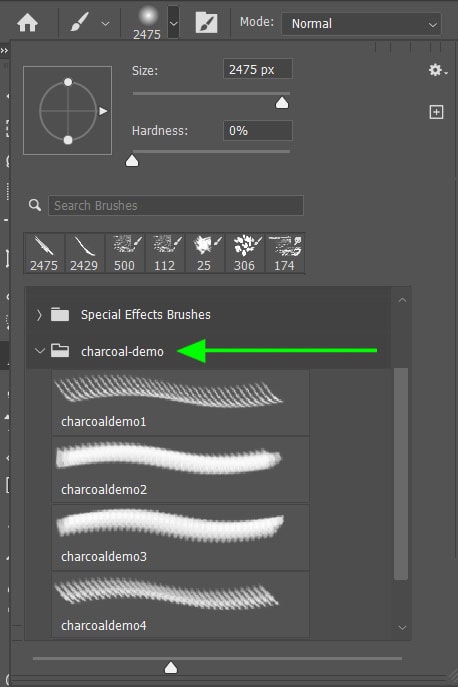Collapse the charcoal-demo brush folder

click(40, 351)
